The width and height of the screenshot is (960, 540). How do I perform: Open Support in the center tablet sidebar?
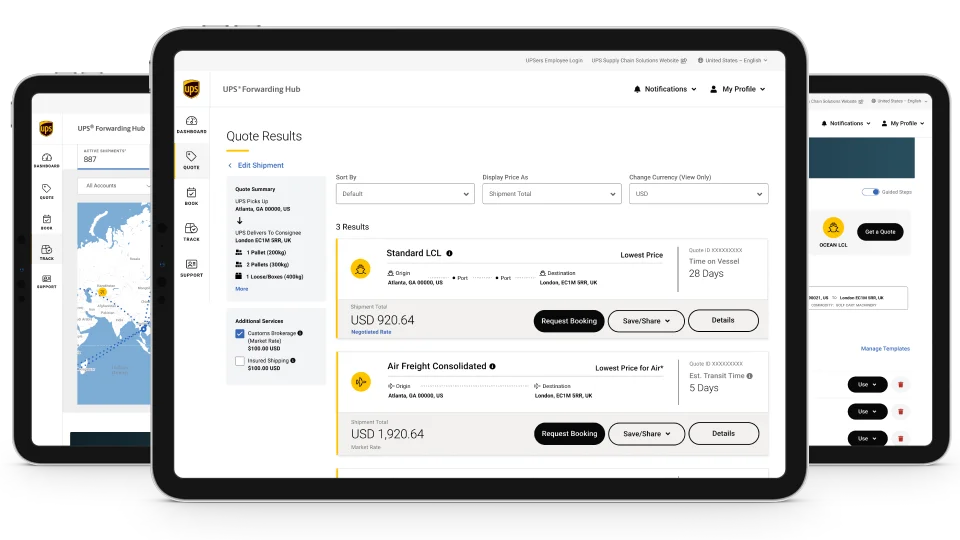click(191, 268)
